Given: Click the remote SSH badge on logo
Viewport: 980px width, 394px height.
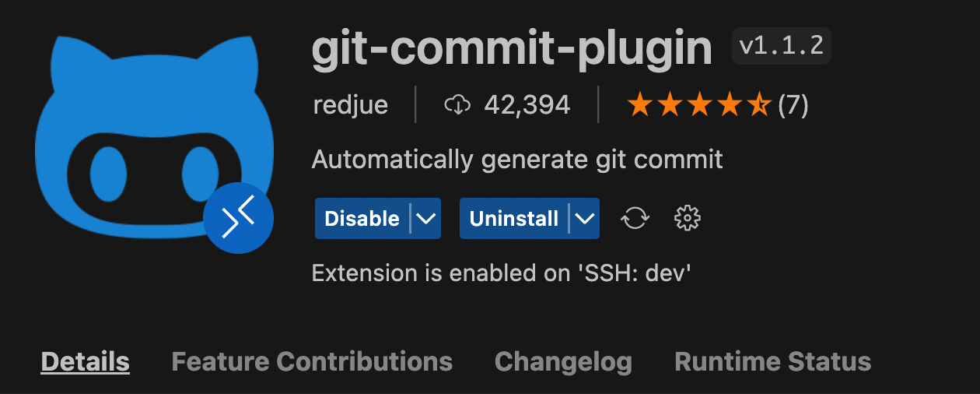Looking at the screenshot, I should [x=239, y=219].
